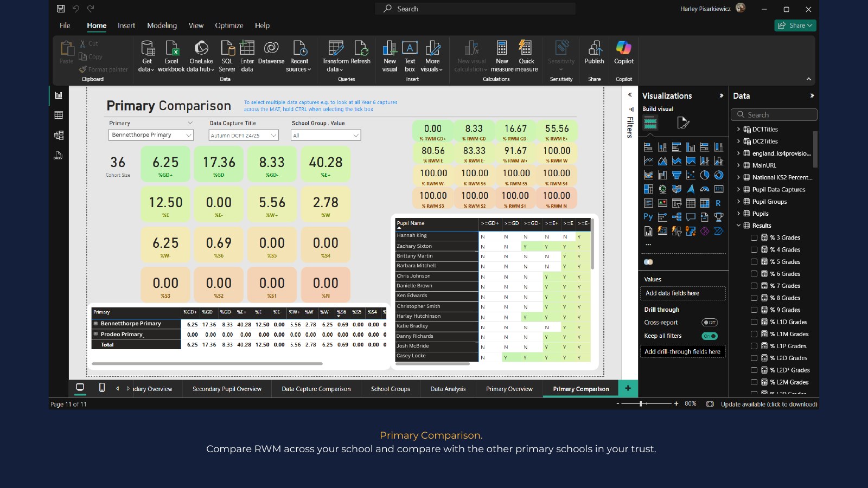Switch to Report view in left sidebar

point(59,95)
